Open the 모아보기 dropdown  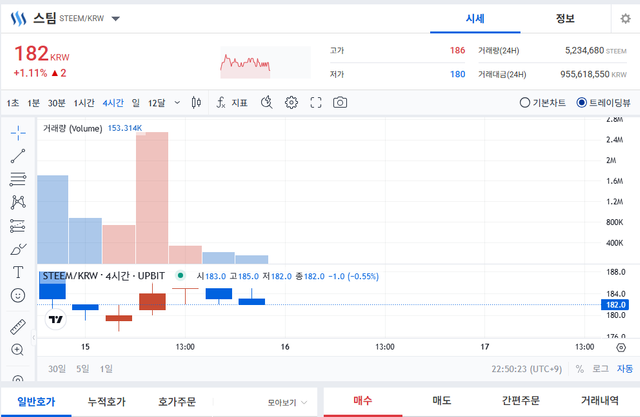coord(287,403)
